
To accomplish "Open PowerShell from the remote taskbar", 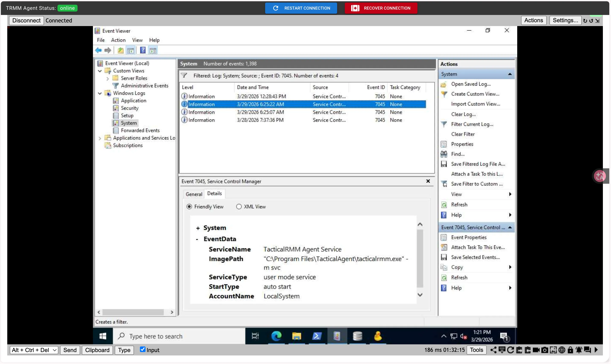I will click(317, 336).
